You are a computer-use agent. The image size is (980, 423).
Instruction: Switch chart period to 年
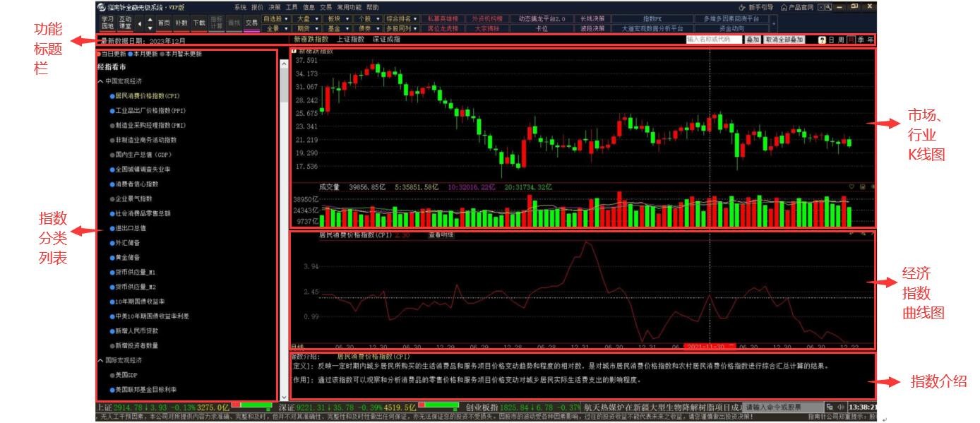coord(871,40)
